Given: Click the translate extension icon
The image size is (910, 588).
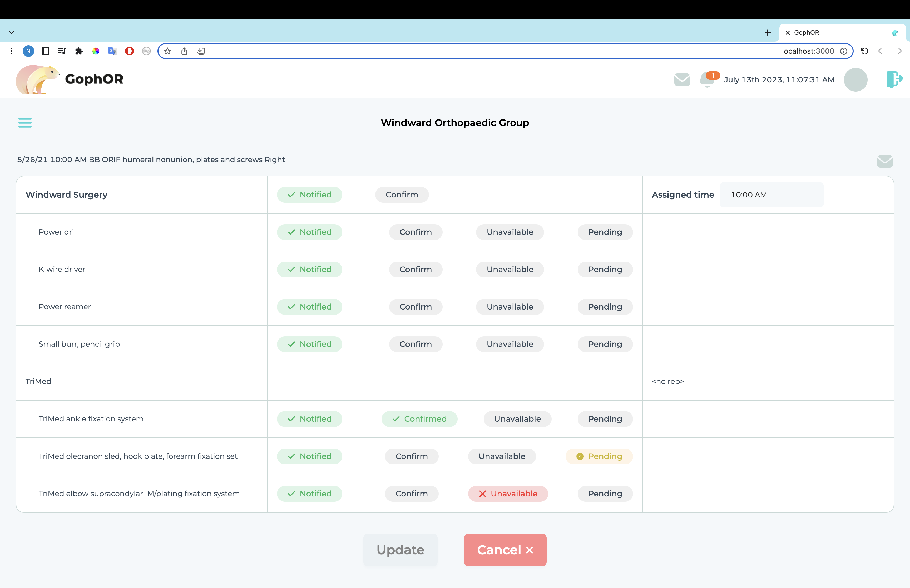Looking at the screenshot, I should (112, 51).
